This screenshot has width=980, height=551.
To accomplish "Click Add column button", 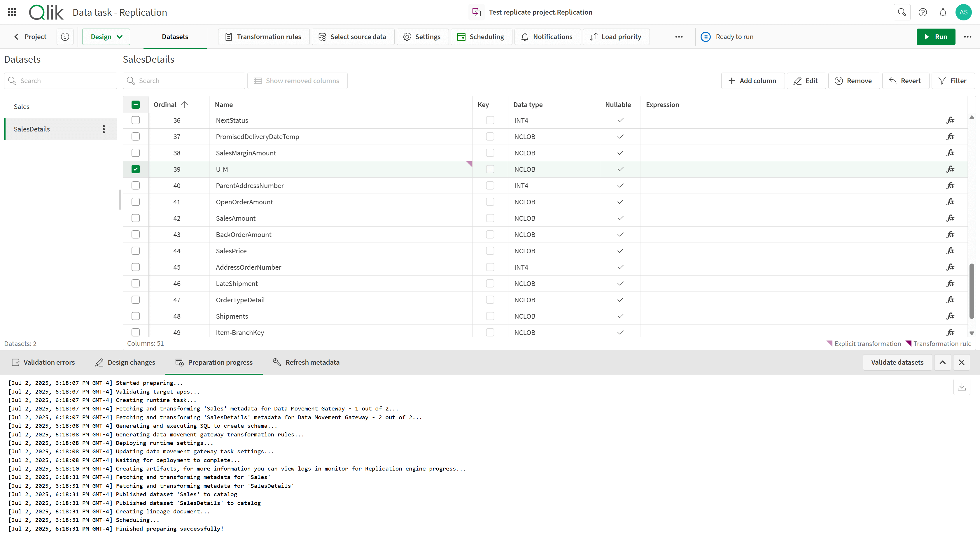I will 752,81.
